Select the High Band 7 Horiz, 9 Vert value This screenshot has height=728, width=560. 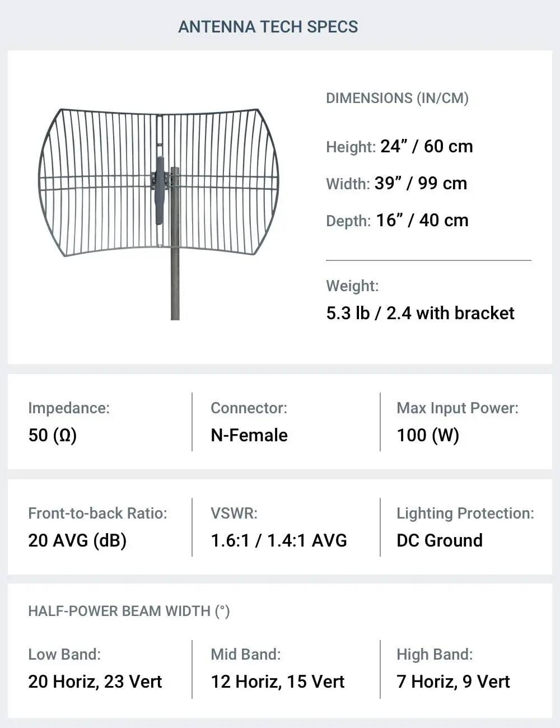(x=453, y=682)
